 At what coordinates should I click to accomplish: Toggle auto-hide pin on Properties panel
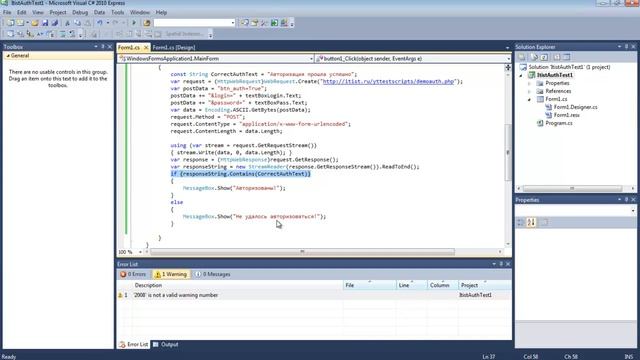click(627, 200)
